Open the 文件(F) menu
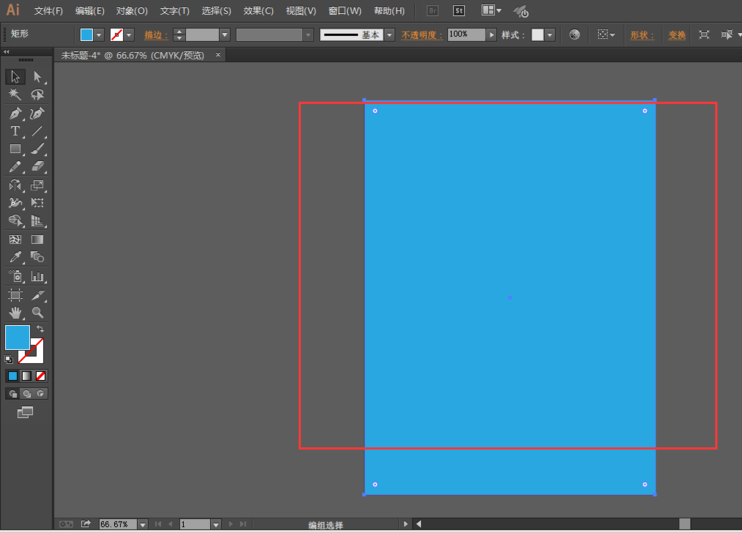The height and width of the screenshot is (533, 742). (48, 10)
